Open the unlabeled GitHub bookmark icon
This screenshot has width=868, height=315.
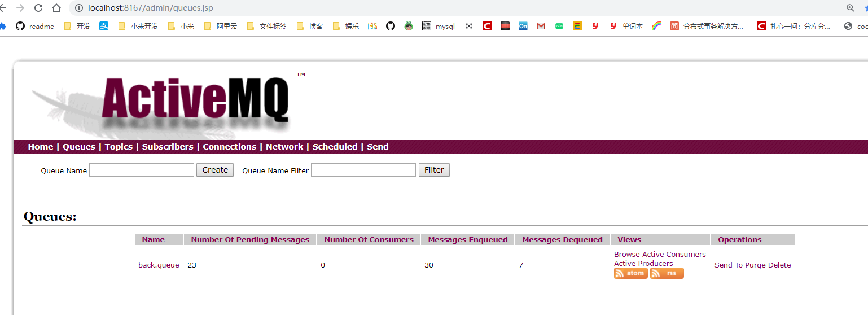tap(391, 26)
